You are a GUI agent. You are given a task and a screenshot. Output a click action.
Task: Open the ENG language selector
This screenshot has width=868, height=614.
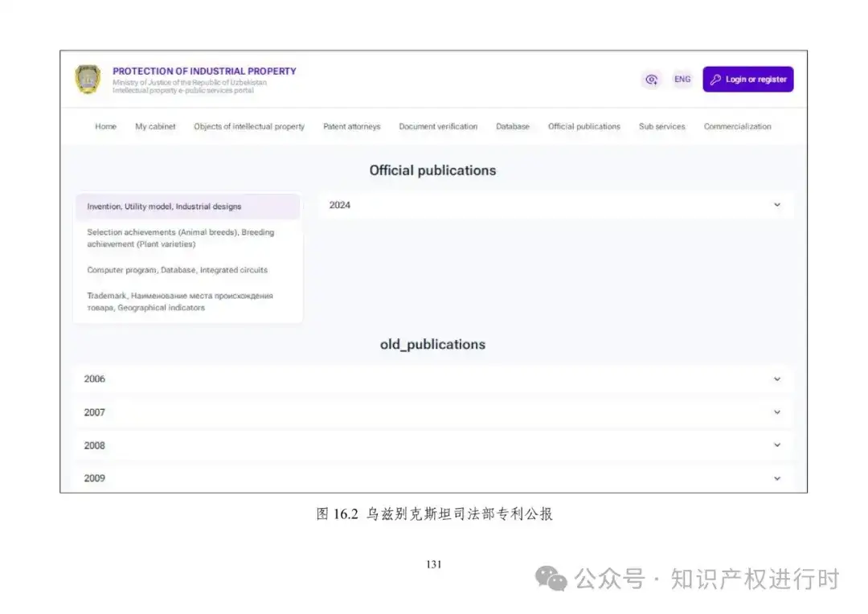tap(682, 80)
